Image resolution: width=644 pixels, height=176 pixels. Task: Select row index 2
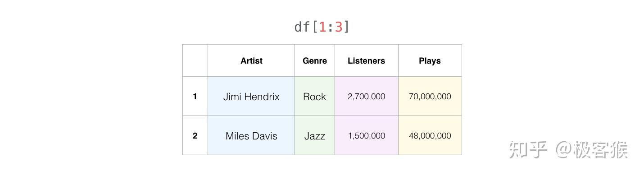[x=195, y=135]
